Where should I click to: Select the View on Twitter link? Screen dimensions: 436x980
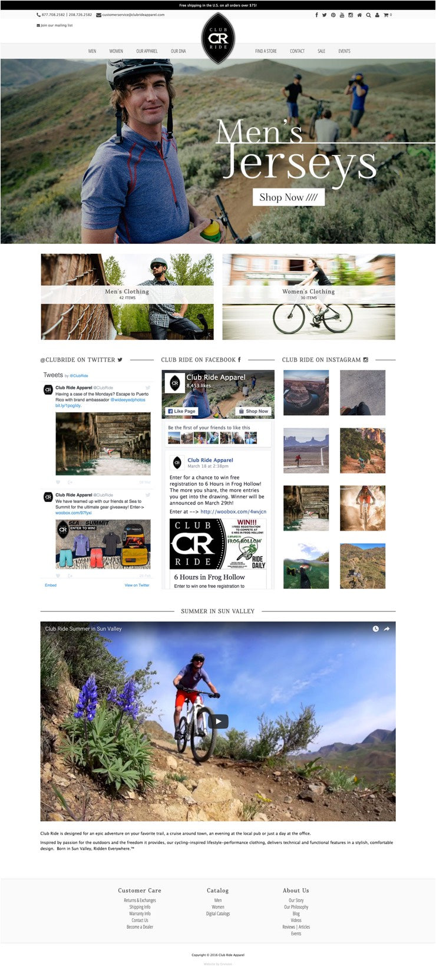[x=137, y=585]
